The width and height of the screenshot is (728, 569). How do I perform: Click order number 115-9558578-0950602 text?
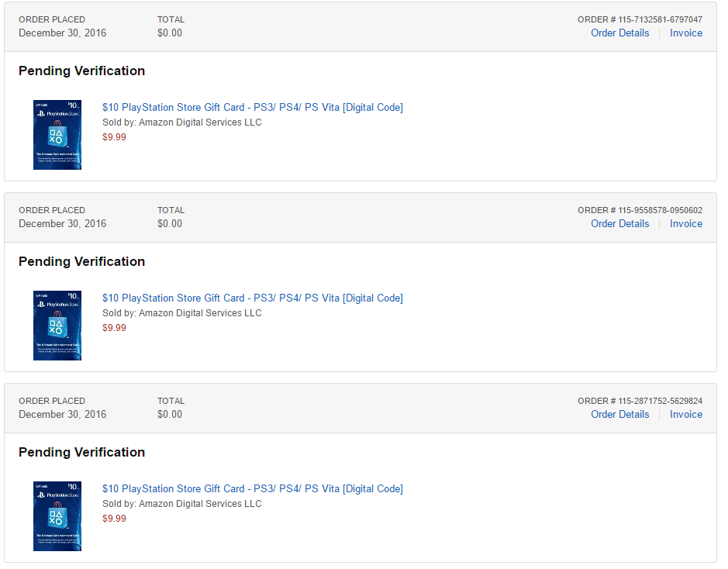click(x=660, y=210)
